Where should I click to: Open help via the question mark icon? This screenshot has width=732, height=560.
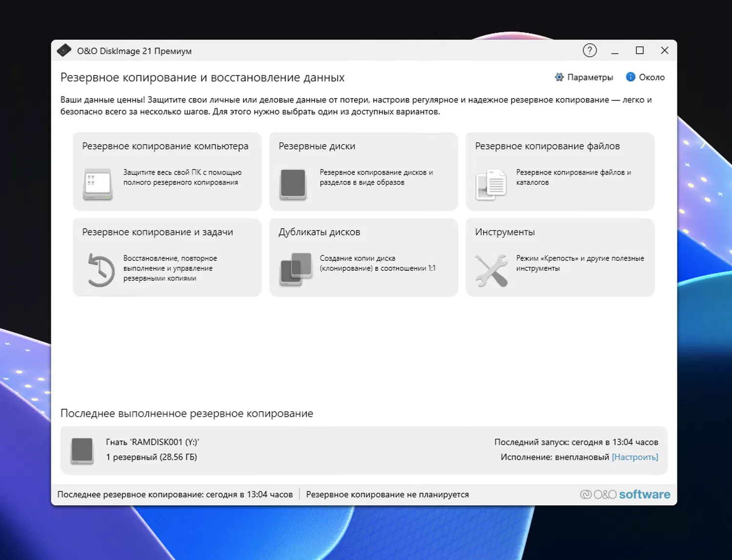pyautogui.click(x=590, y=50)
